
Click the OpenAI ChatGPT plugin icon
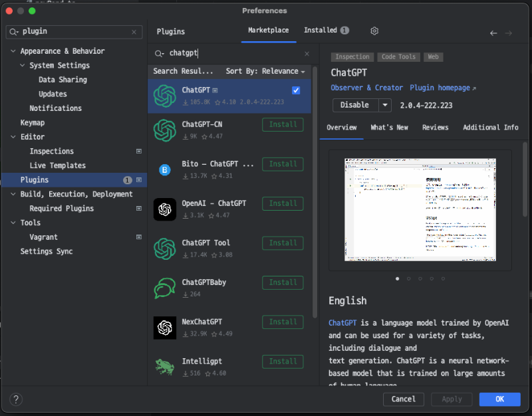(x=165, y=209)
